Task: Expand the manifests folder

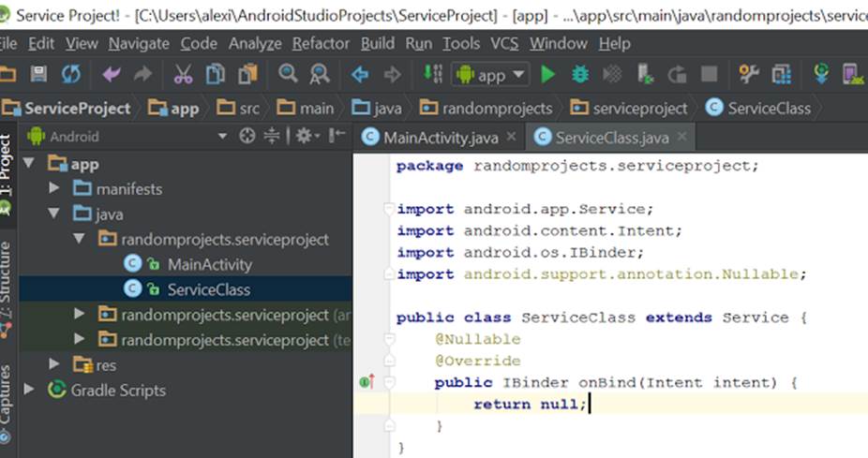Action: coord(53,188)
